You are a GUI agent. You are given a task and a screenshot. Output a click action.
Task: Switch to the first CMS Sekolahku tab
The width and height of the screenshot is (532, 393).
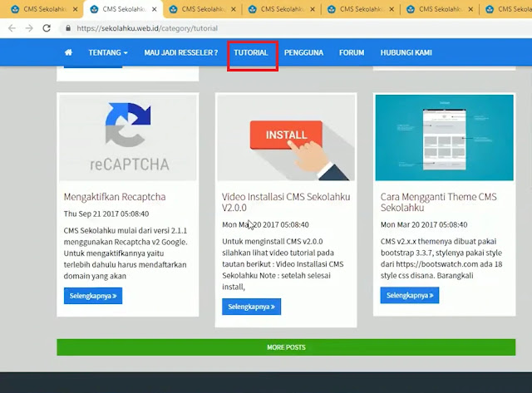[x=44, y=9]
